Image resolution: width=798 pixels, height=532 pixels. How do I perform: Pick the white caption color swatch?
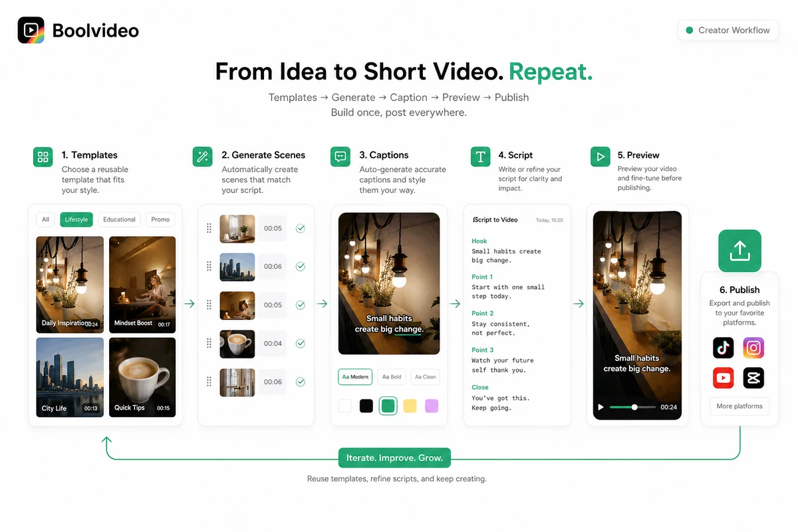pyautogui.click(x=345, y=406)
